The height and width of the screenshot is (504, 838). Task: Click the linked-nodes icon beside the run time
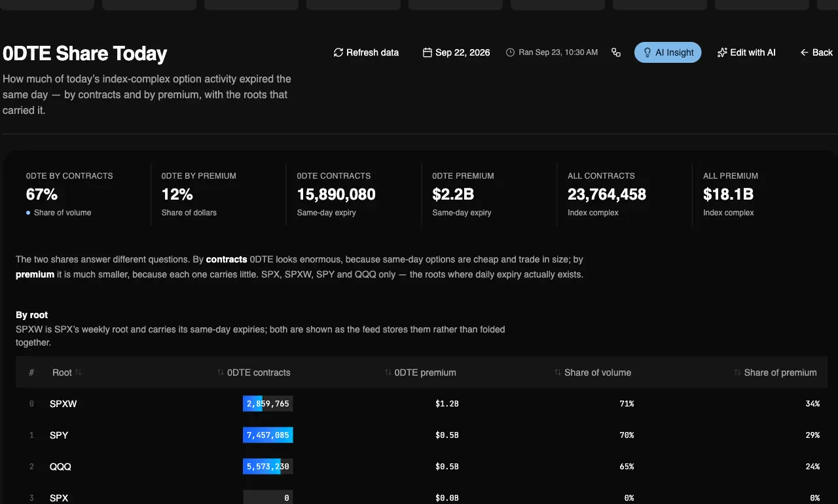click(616, 52)
